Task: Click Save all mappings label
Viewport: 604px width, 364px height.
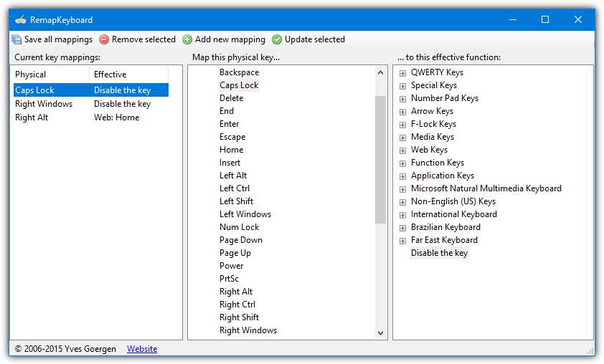Action: [59, 39]
